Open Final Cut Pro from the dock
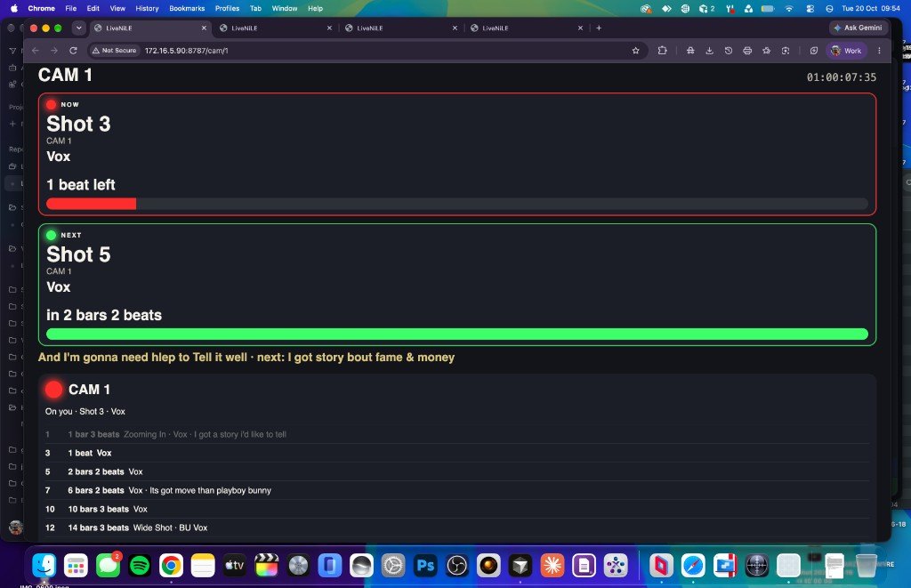911x588 pixels. [267, 565]
